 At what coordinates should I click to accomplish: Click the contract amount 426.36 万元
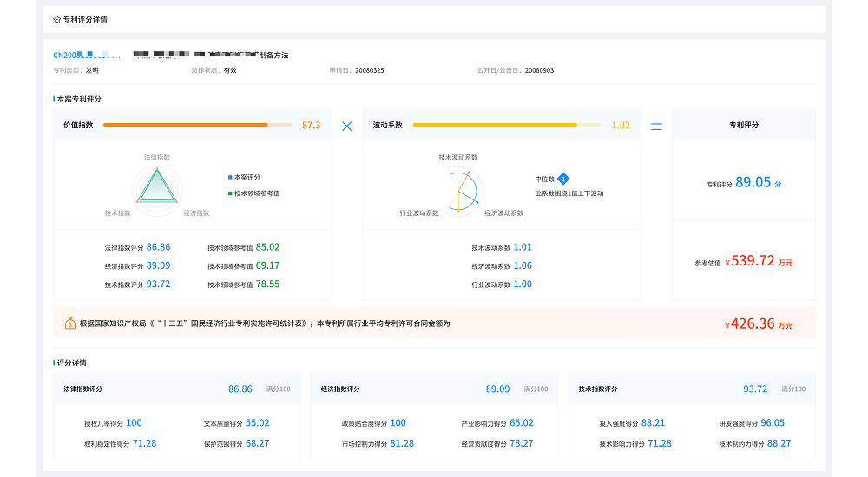(759, 323)
